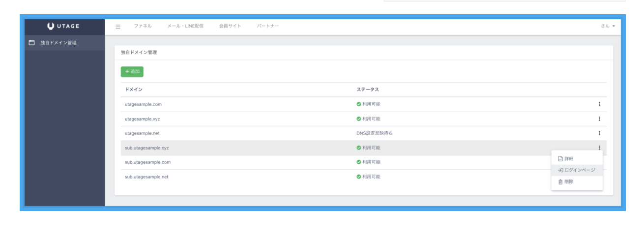Select 削除 to delete the domain

click(x=568, y=182)
